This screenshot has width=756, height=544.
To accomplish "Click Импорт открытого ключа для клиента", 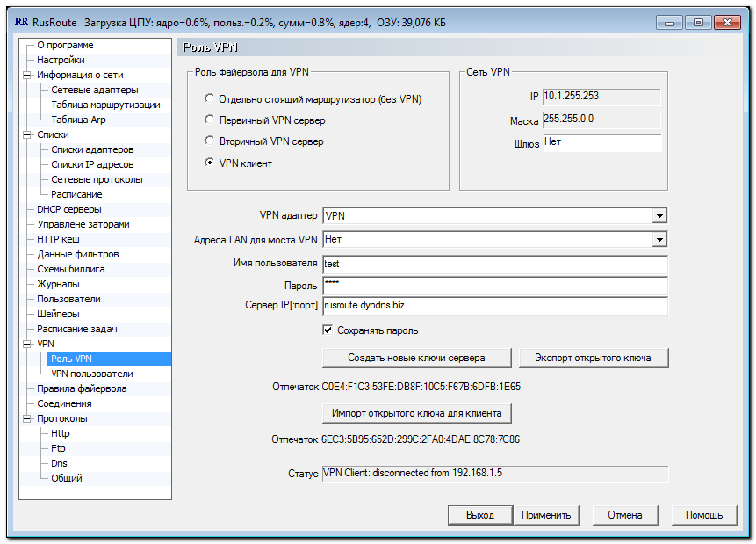I will pos(416,414).
